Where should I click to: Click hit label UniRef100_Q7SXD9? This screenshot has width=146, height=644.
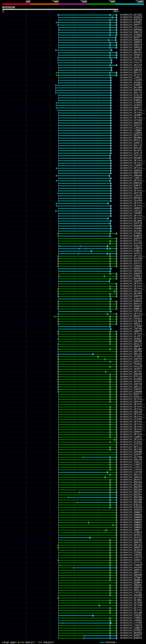(131, 120)
